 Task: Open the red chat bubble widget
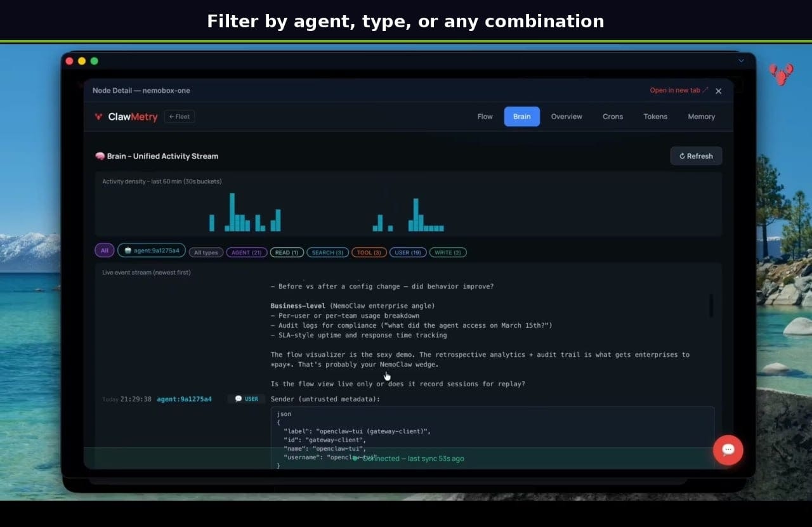[728, 450]
